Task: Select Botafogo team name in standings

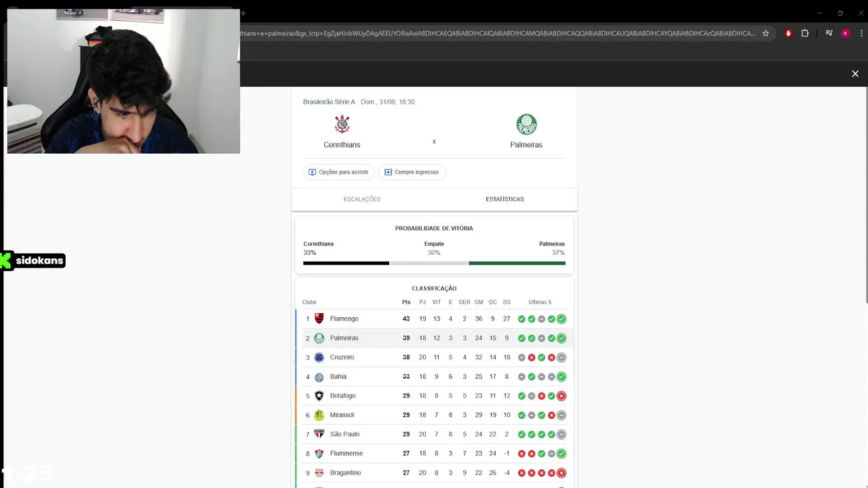Action: [x=343, y=396]
